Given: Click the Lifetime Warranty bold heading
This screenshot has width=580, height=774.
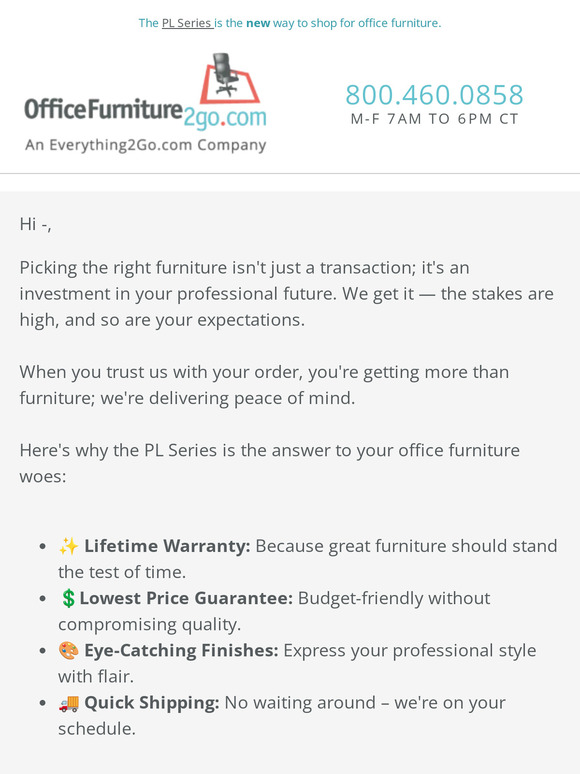Looking at the screenshot, I should point(167,546).
